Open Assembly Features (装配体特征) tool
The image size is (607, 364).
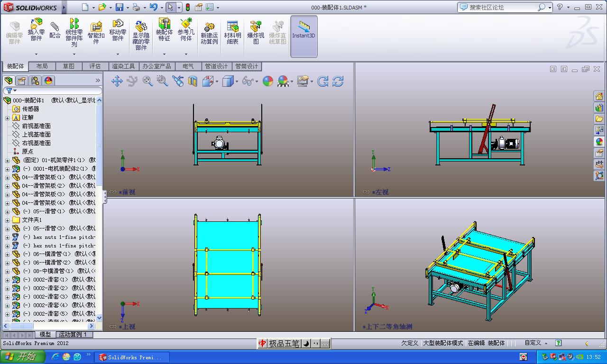pos(164,30)
